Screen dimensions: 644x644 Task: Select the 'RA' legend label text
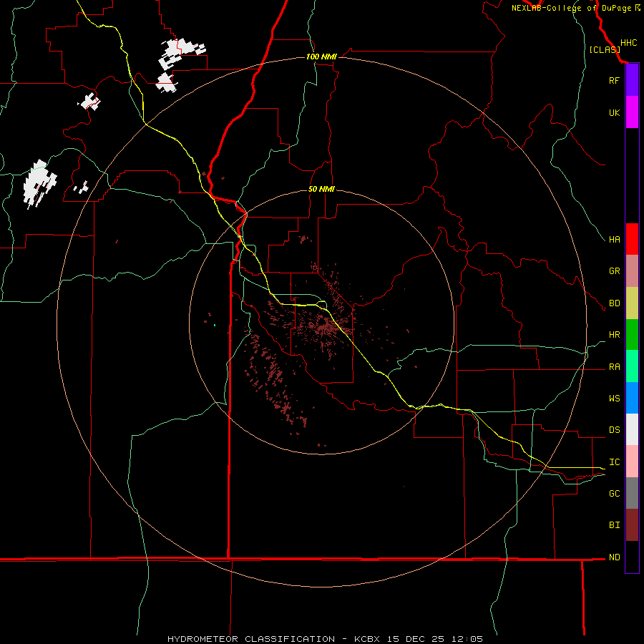[614, 367]
